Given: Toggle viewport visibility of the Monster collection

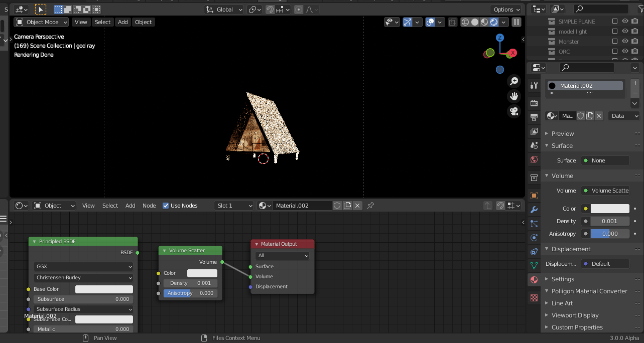Looking at the screenshot, I should pyautogui.click(x=625, y=41).
